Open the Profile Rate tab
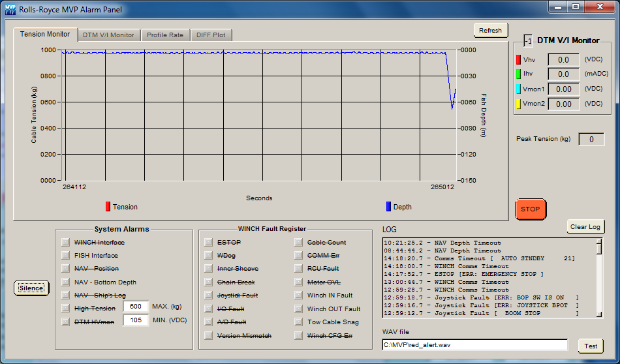Screen dimensions: 620x364 click(164, 35)
